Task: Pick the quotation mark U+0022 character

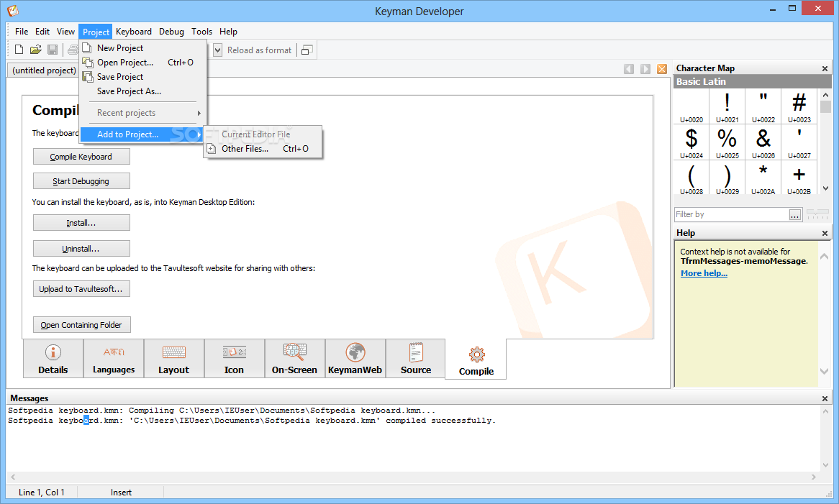Action: point(763,107)
